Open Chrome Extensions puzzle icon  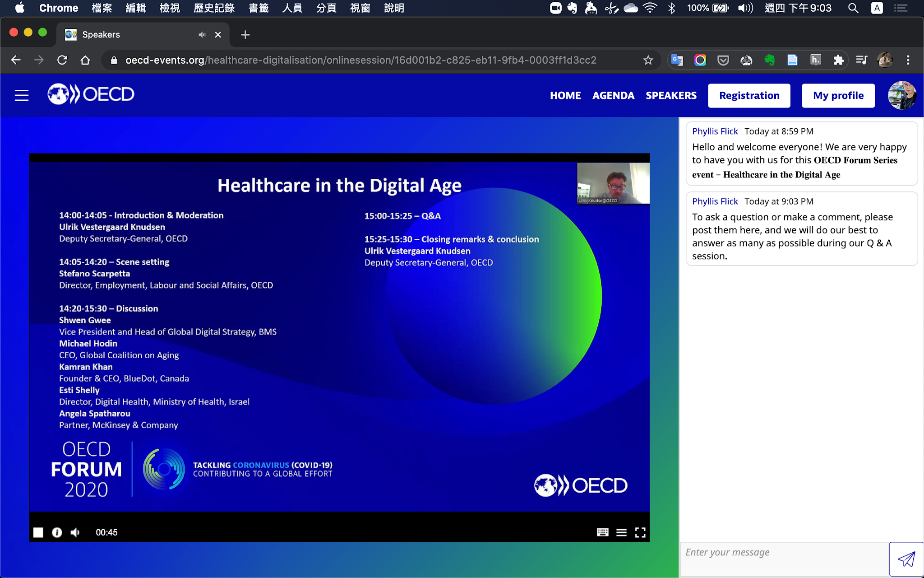(x=839, y=60)
